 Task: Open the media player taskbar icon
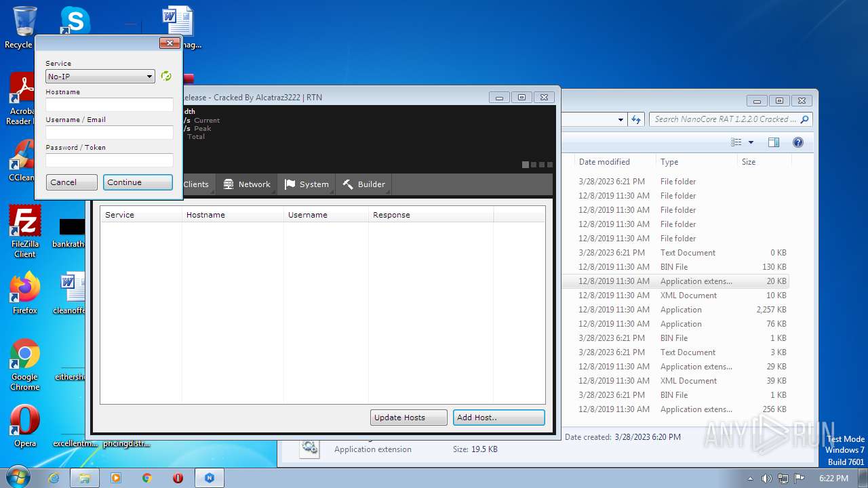116,478
